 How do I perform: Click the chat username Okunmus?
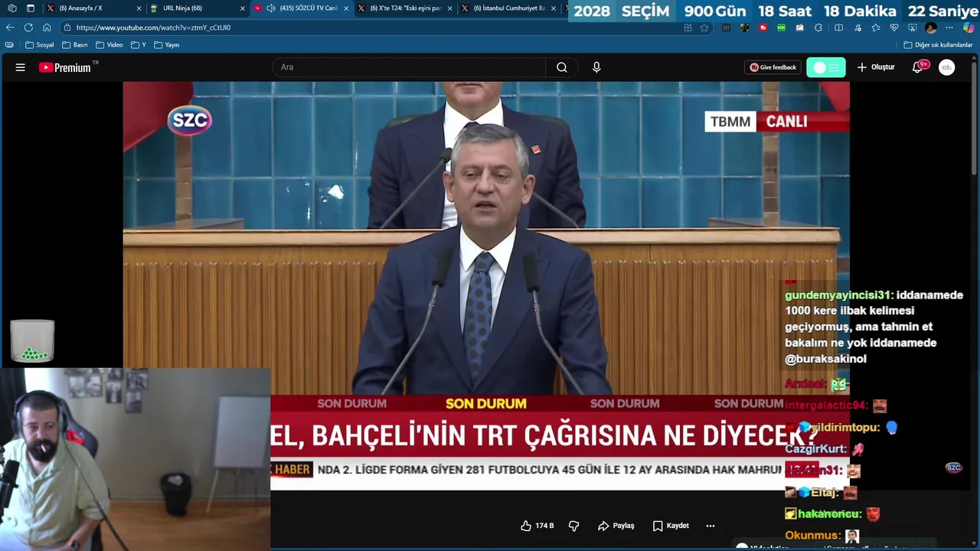click(813, 536)
